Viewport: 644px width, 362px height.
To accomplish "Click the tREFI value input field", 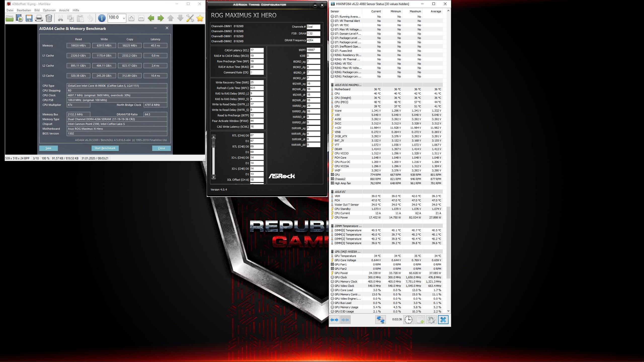I will pos(313,50).
